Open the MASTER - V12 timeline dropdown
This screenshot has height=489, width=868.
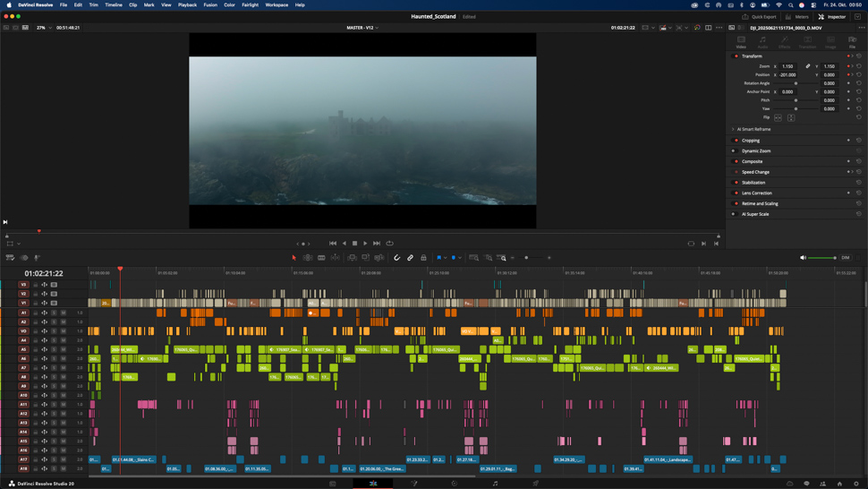point(362,28)
